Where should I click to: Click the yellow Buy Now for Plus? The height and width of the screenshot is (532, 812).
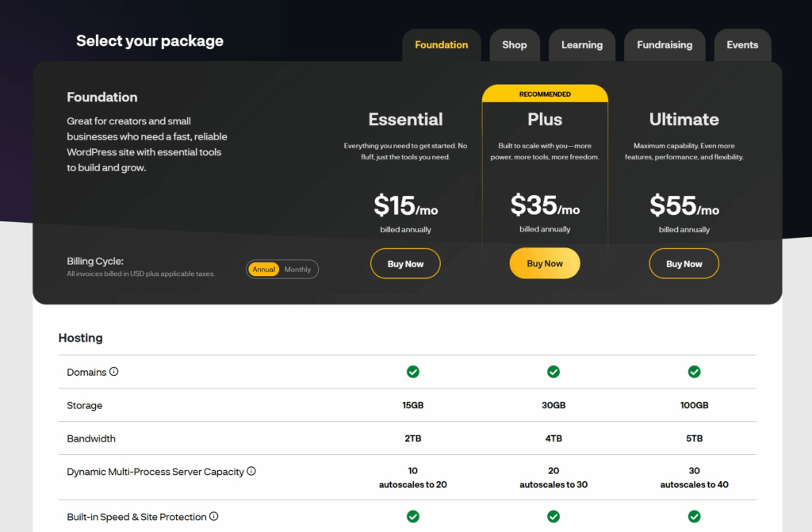[x=545, y=264]
